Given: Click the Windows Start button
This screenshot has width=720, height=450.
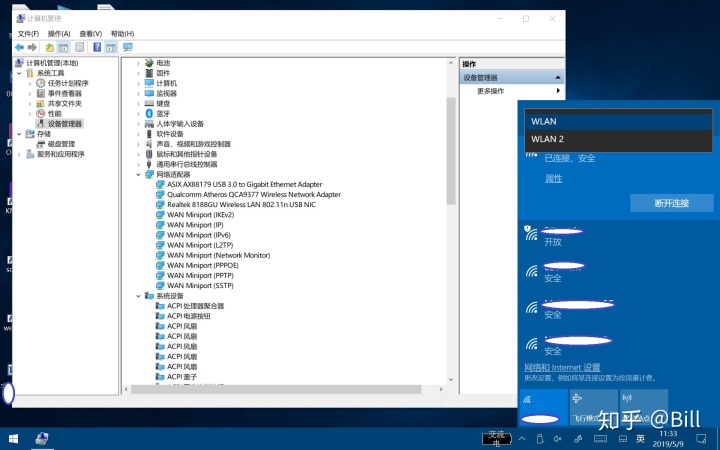Looking at the screenshot, I should point(13,439).
